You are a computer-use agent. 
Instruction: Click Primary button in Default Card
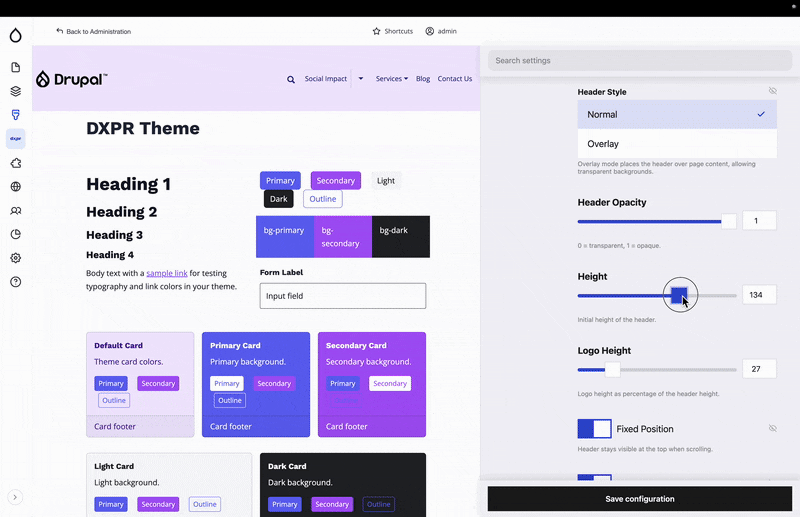click(111, 383)
